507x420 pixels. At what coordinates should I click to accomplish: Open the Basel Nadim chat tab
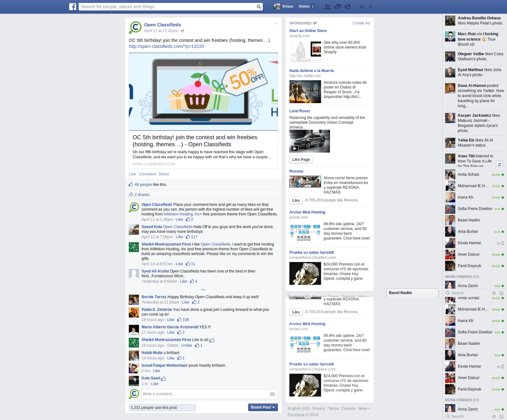(412, 293)
